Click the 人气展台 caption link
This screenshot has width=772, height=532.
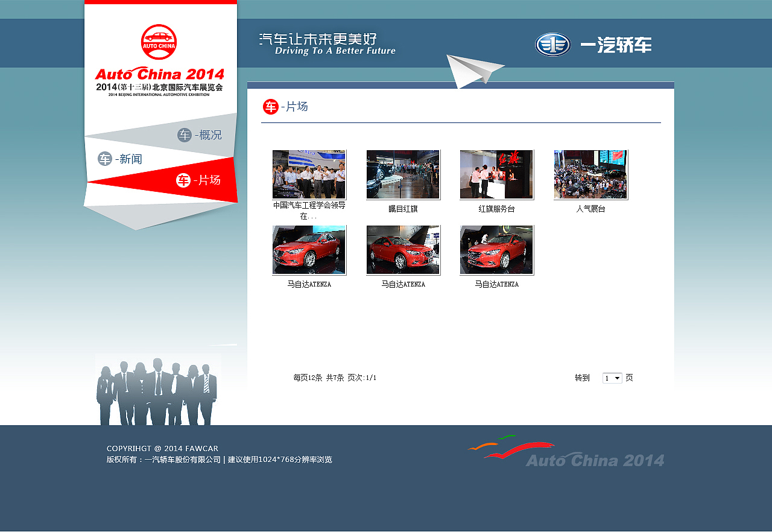pyautogui.click(x=591, y=209)
